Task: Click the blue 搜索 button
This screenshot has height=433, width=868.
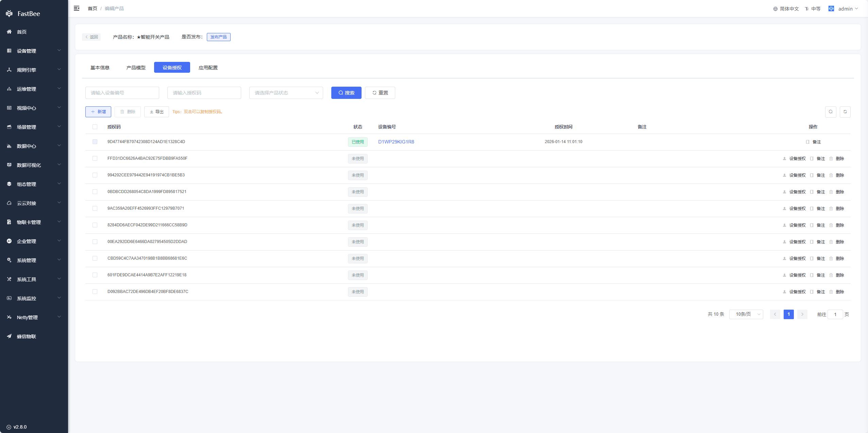Action: (x=346, y=93)
